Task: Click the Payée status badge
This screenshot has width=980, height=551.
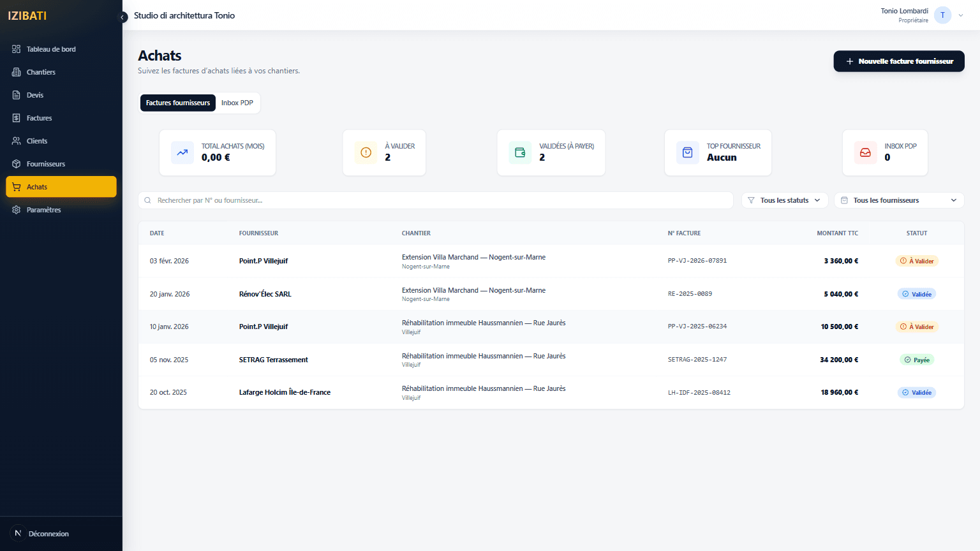Action: click(917, 360)
